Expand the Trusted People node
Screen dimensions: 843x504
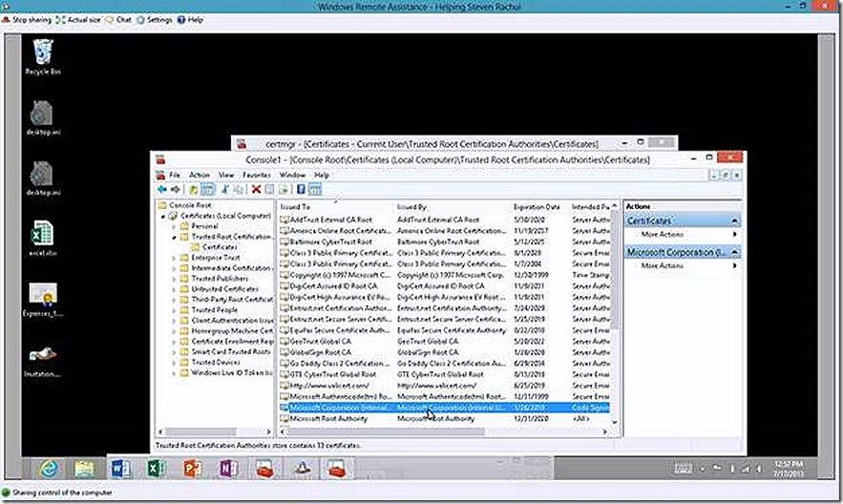coord(174,310)
